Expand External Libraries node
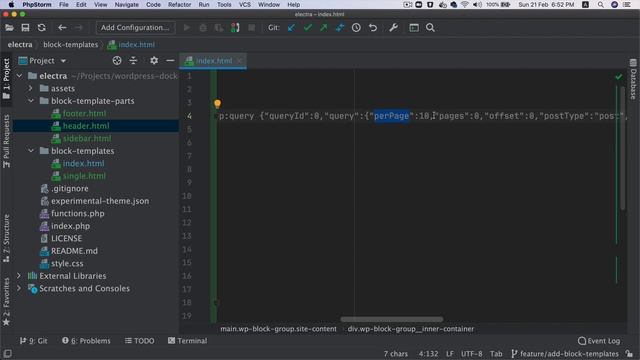 click(19, 276)
